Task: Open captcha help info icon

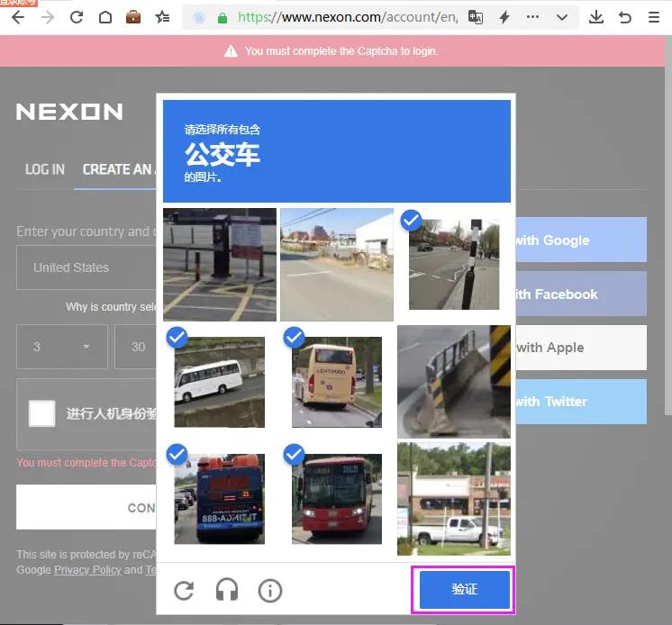Action: [x=270, y=590]
